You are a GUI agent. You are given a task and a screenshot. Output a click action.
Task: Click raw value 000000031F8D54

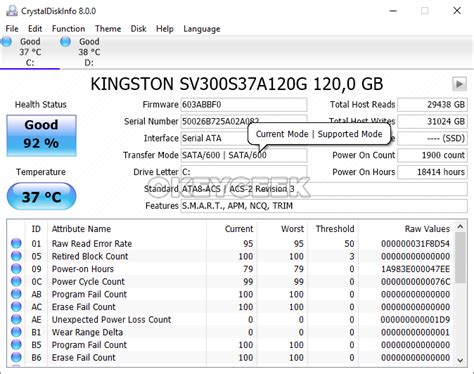[x=415, y=244]
